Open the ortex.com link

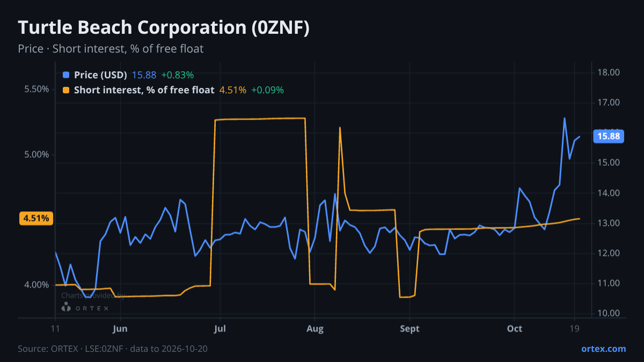click(x=603, y=349)
